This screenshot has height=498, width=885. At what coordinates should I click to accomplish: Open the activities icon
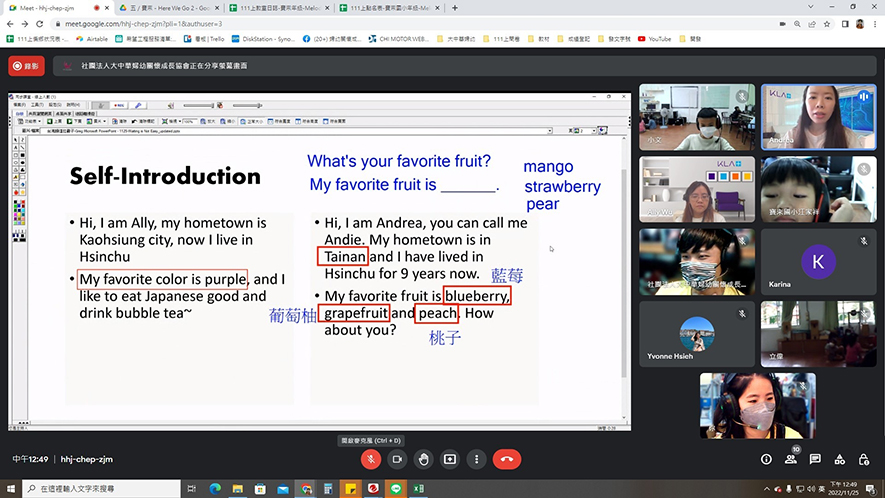(839, 459)
